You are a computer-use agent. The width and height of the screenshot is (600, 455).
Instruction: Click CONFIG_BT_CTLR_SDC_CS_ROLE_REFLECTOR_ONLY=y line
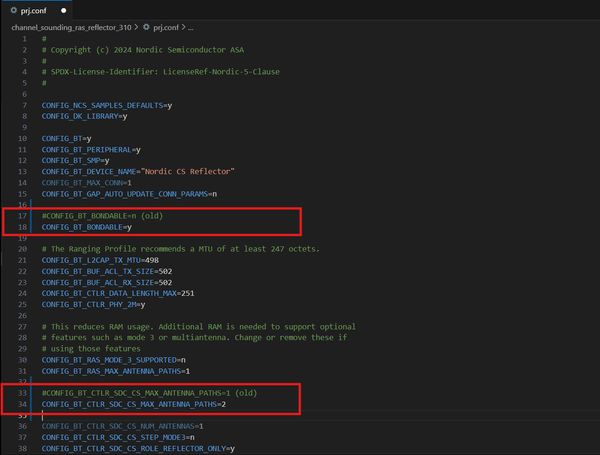(x=137, y=448)
